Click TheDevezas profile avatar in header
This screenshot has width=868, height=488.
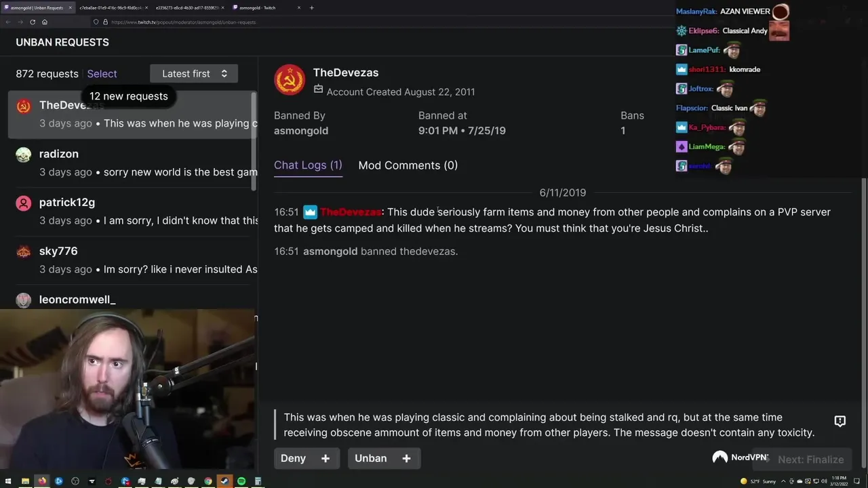tap(290, 80)
